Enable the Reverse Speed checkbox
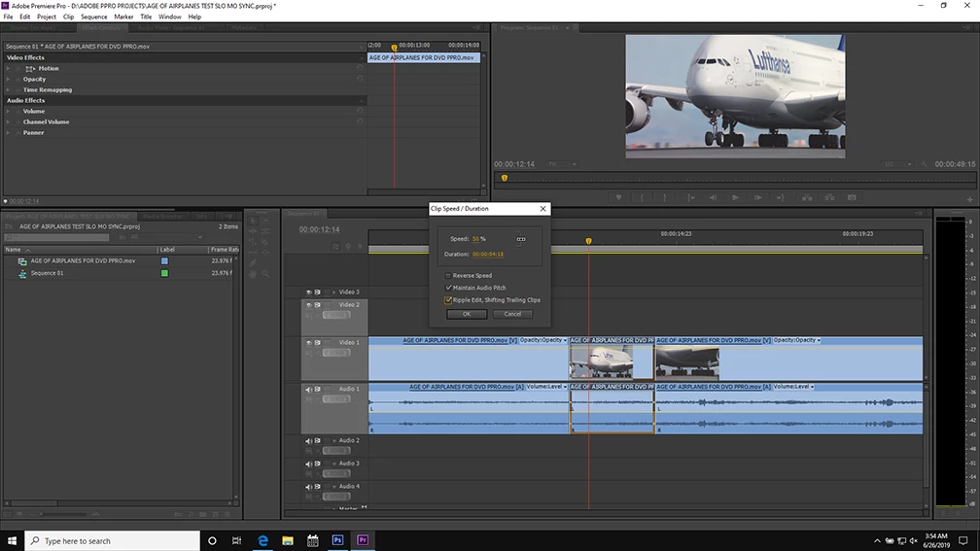 coord(448,276)
